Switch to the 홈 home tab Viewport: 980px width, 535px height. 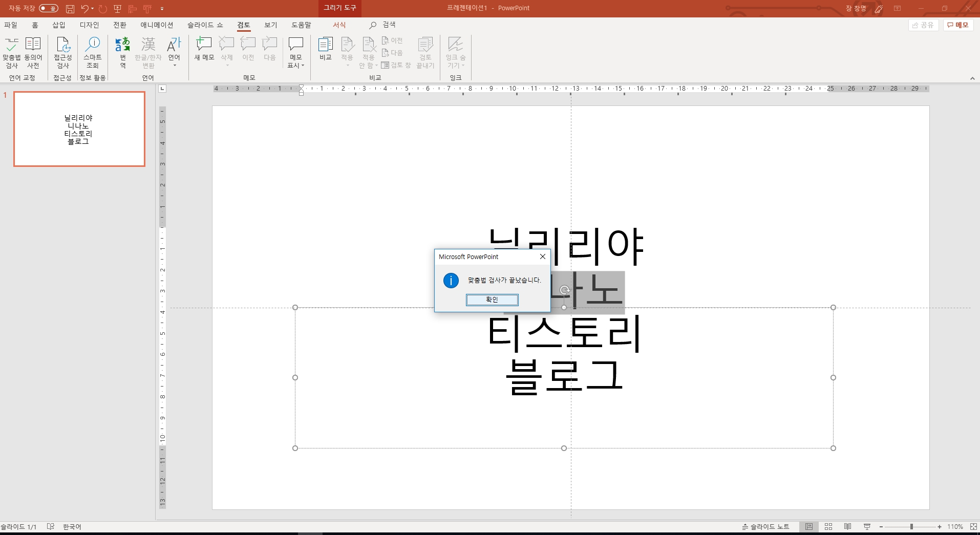(35, 25)
